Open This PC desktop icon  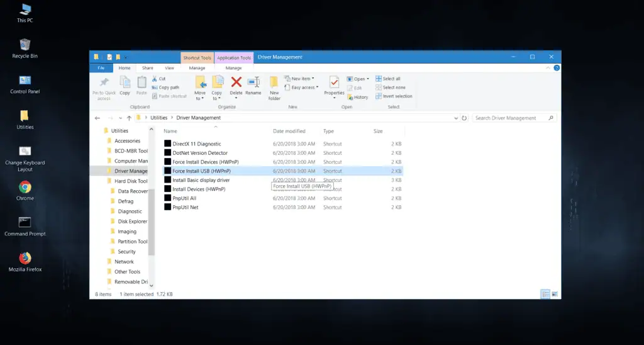25,13
